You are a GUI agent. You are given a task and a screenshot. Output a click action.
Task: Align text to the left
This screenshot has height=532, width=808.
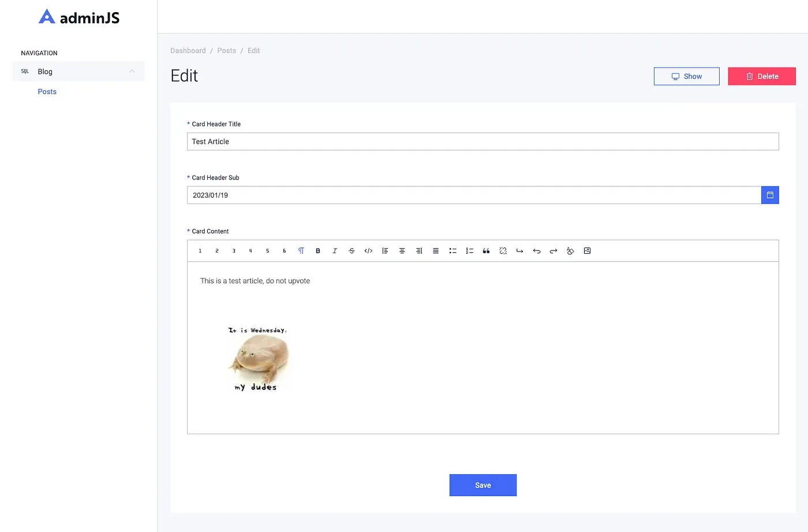[385, 251]
